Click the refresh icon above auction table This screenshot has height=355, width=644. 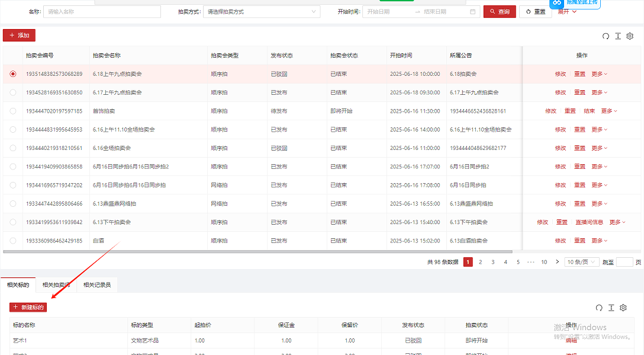coord(606,36)
